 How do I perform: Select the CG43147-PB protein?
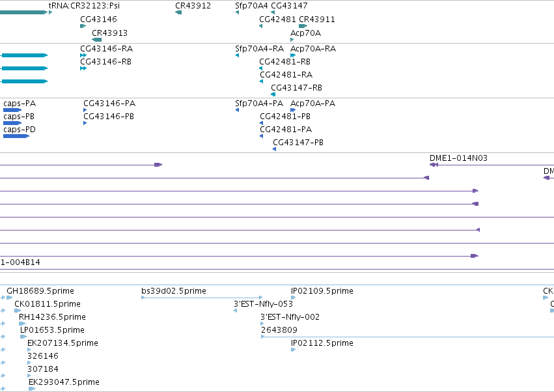298,143
